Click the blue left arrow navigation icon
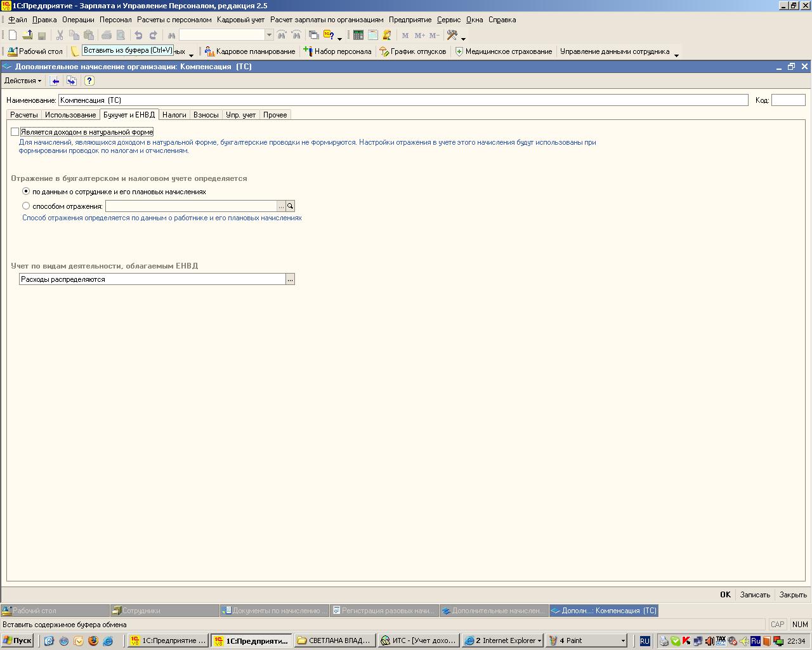812x650 pixels. pyautogui.click(x=55, y=81)
